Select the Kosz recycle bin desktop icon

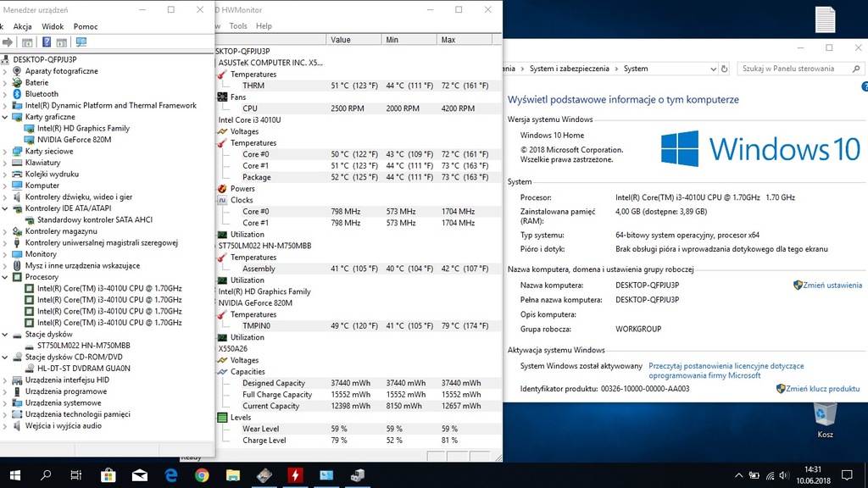click(825, 420)
